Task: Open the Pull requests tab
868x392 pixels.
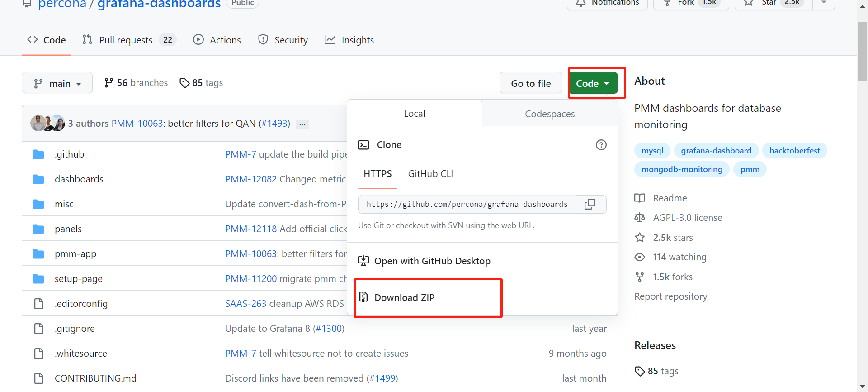Action: (129, 40)
